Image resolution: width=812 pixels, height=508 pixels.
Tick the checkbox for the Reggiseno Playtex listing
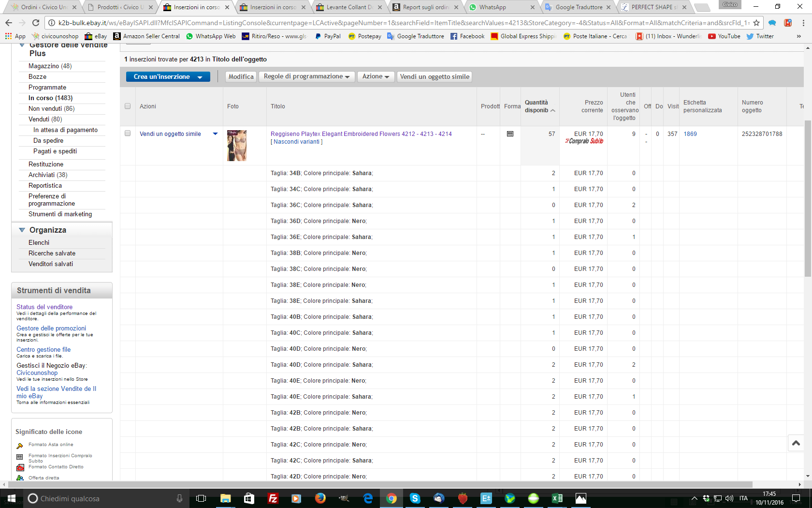click(128, 134)
